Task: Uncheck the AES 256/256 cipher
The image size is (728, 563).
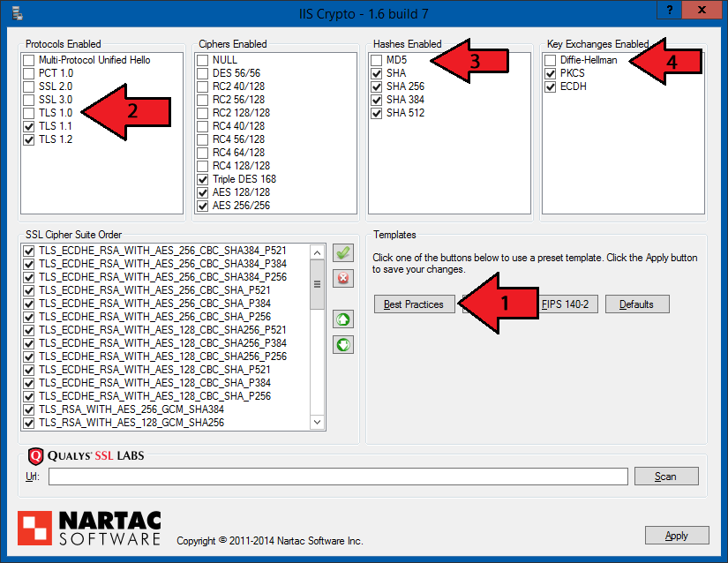Action: [x=202, y=206]
